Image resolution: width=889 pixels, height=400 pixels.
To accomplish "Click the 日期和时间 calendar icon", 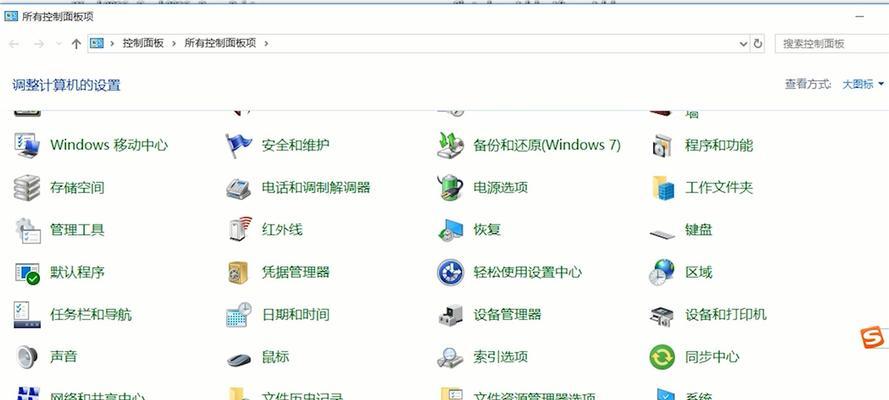I will click(239, 314).
